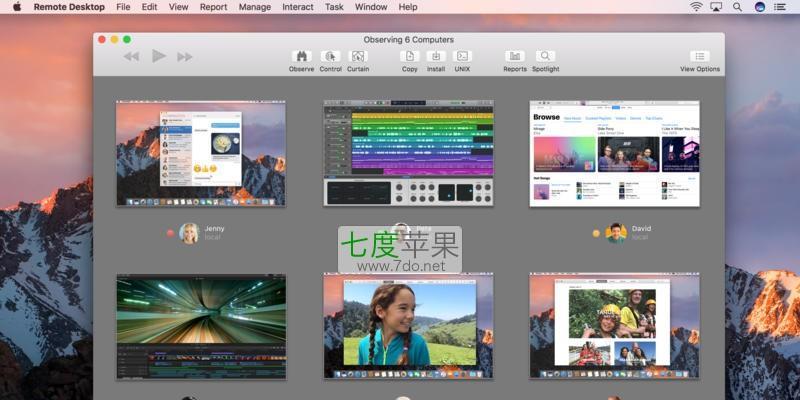Go to previous page of screens
Viewport: 800px width, 400px height.
point(132,57)
